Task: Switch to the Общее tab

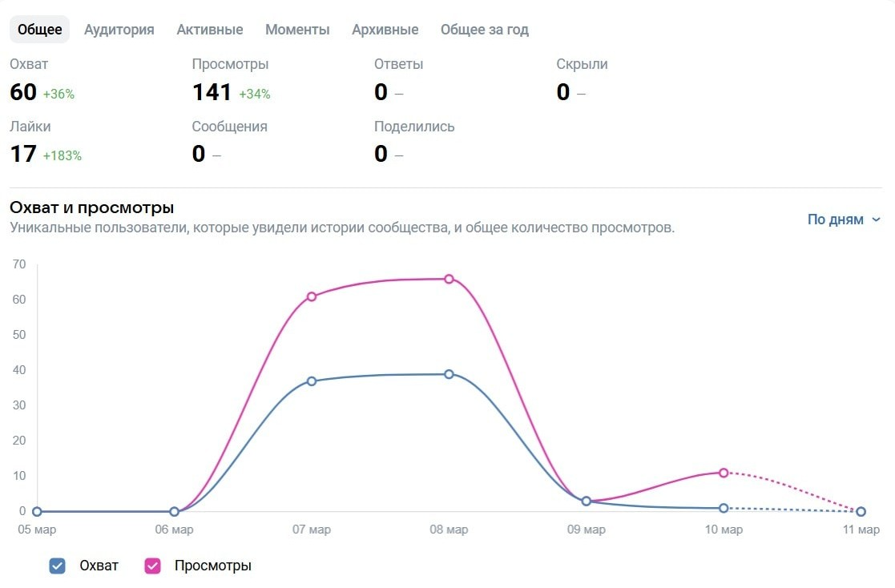Action: [x=40, y=30]
